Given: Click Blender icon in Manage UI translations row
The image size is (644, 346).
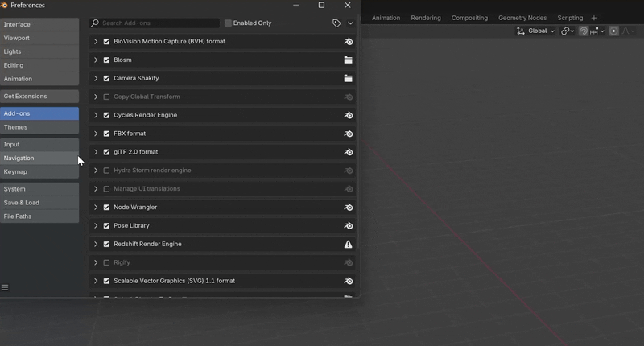Looking at the screenshot, I should [x=349, y=189].
